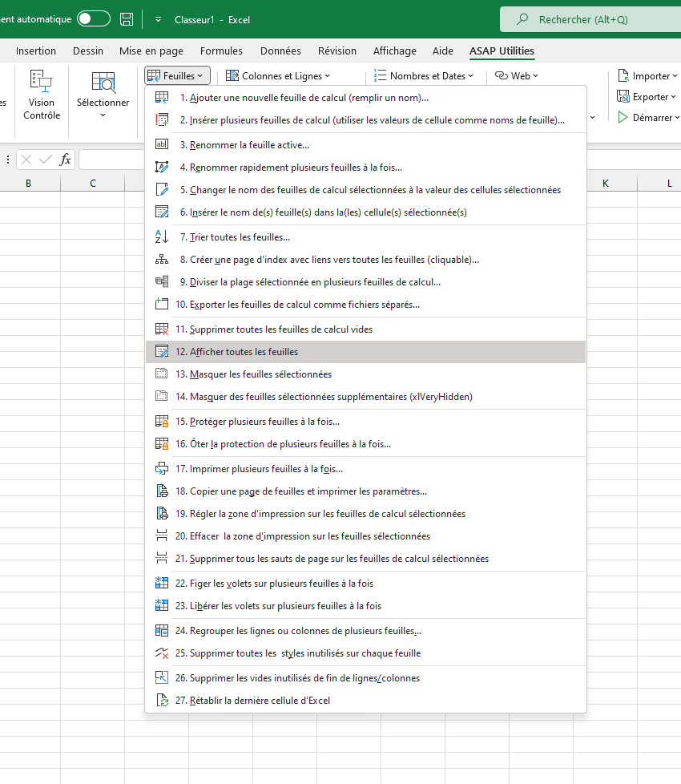681x784 pixels.
Task: Switch to the Dessin tab
Action: [x=88, y=51]
